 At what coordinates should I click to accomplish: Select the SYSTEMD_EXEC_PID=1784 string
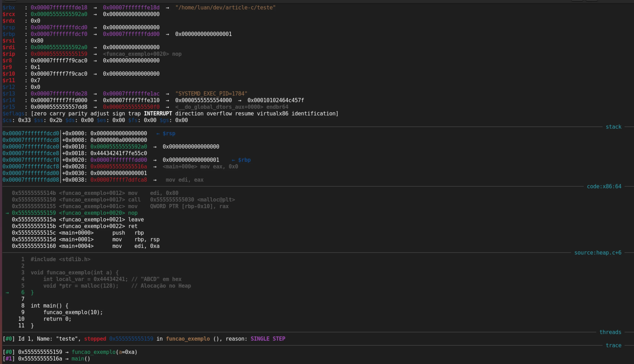coord(212,93)
